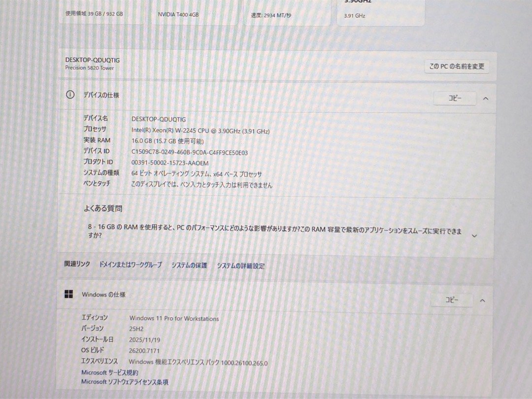
Task: Select the Intel Xeon W-2245 processor text
Action: point(200,131)
